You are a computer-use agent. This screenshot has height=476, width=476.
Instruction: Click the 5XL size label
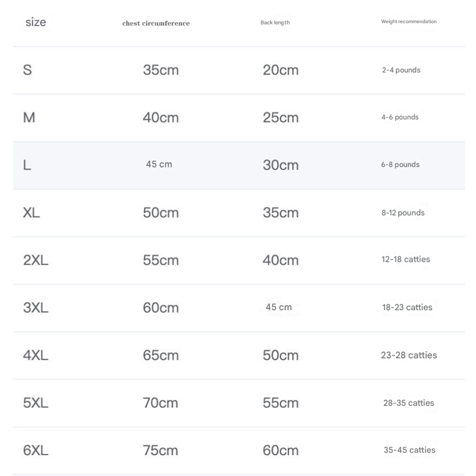[x=36, y=403]
